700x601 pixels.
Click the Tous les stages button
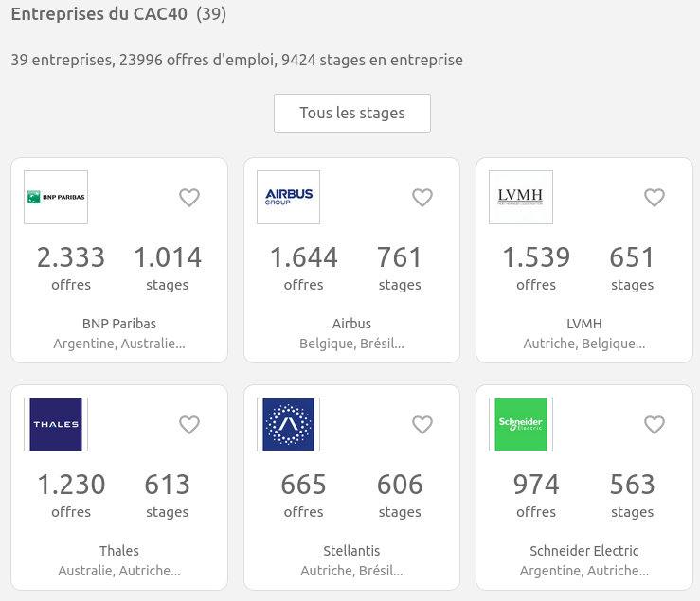(352, 114)
